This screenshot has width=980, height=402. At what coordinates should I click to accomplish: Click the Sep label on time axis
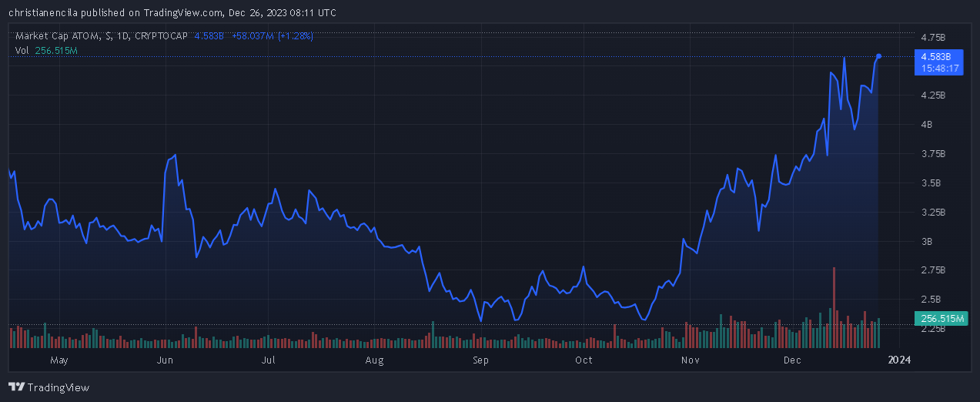(480, 360)
